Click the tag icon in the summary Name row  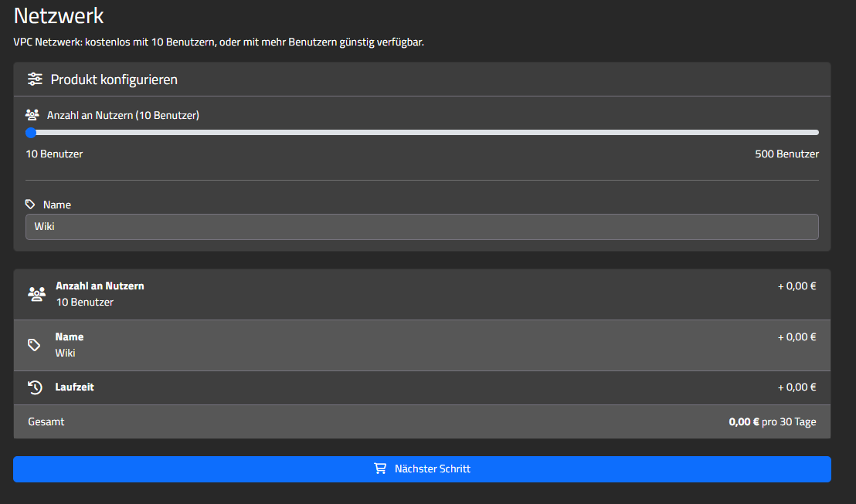point(34,345)
